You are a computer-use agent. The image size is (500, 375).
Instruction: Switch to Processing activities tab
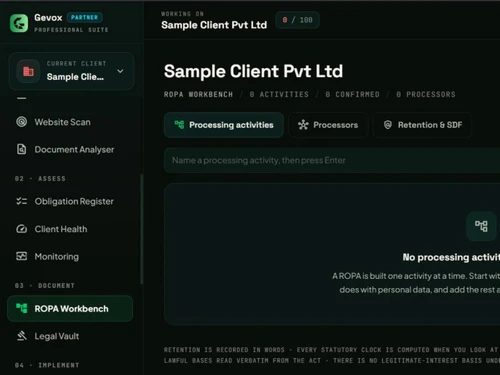click(x=224, y=125)
